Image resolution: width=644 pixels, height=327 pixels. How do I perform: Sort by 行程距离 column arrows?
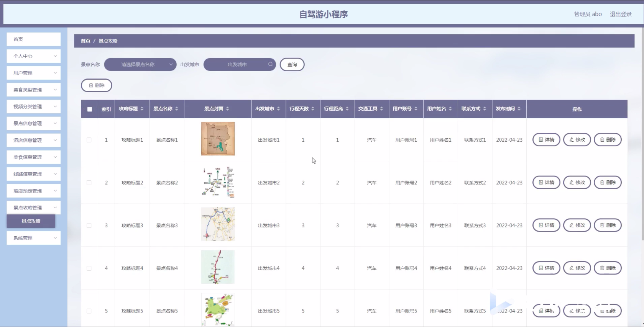pyautogui.click(x=347, y=109)
